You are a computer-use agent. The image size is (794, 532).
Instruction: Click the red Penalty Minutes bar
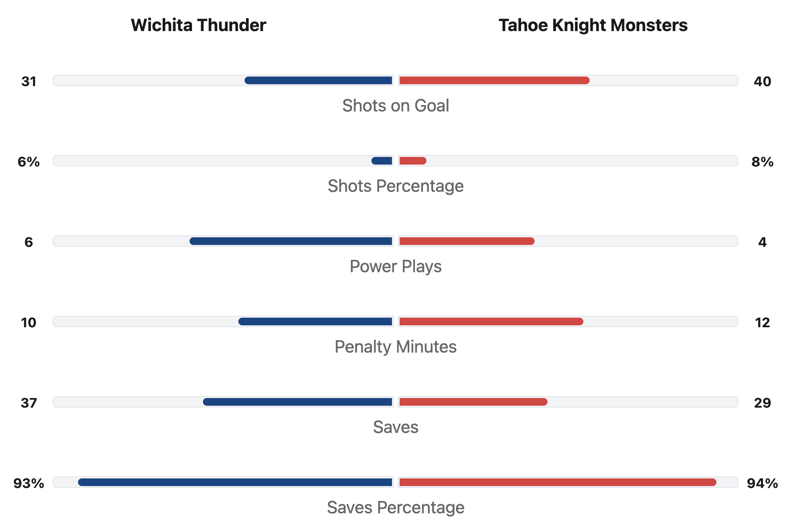click(491, 321)
